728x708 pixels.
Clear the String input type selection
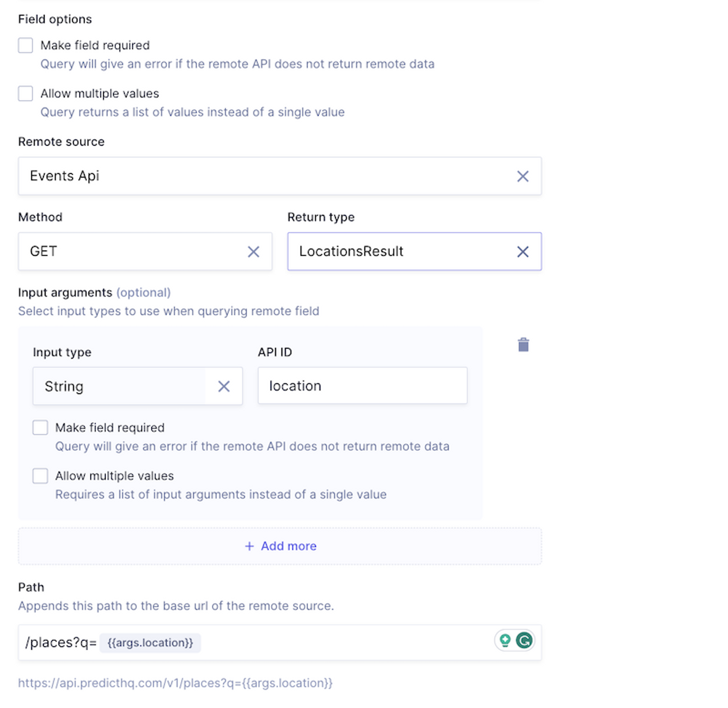point(224,386)
